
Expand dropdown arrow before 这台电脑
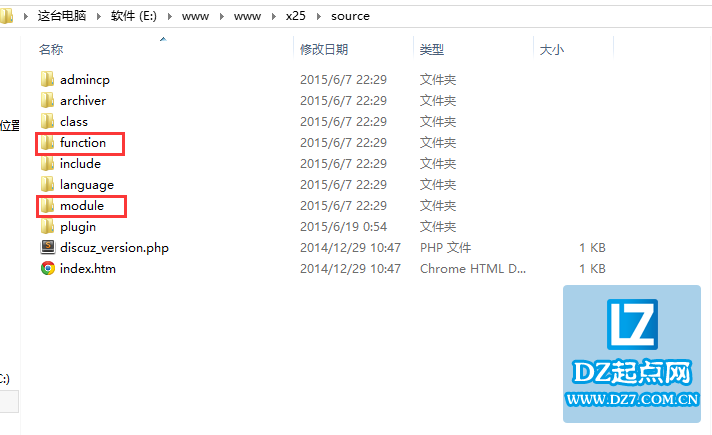click(x=26, y=17)
